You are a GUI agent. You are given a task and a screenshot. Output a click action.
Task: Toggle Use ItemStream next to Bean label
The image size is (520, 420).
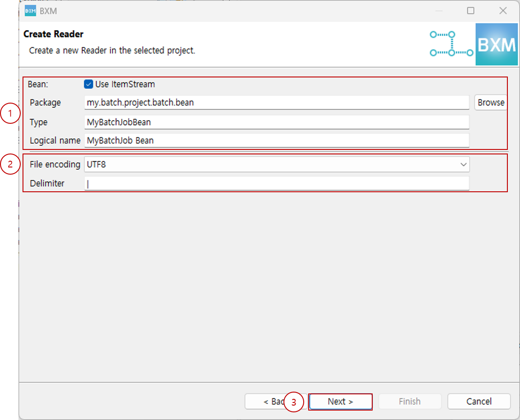coord(88,84)
